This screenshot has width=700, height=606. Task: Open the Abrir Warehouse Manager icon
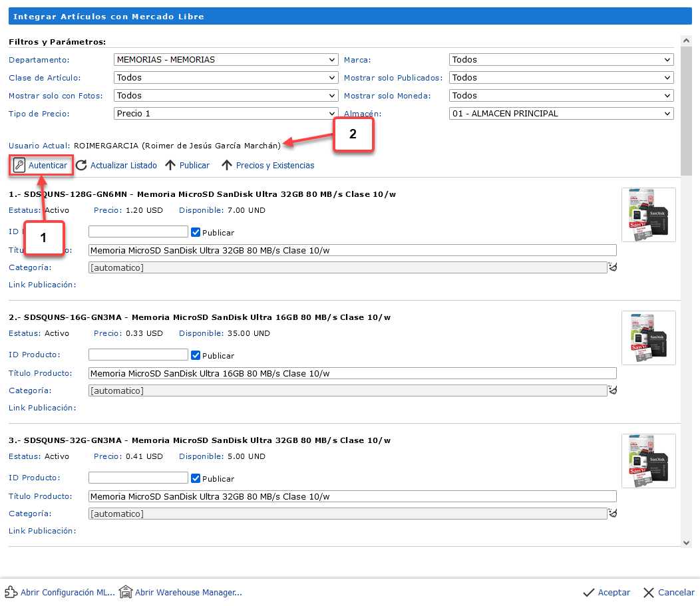(x=125, y=592)
